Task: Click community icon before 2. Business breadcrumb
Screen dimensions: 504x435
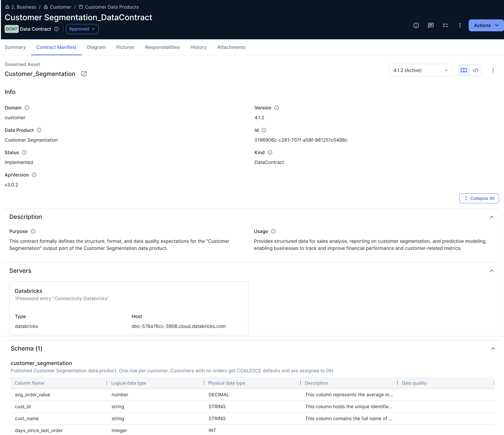Action: tap(7, 7)
